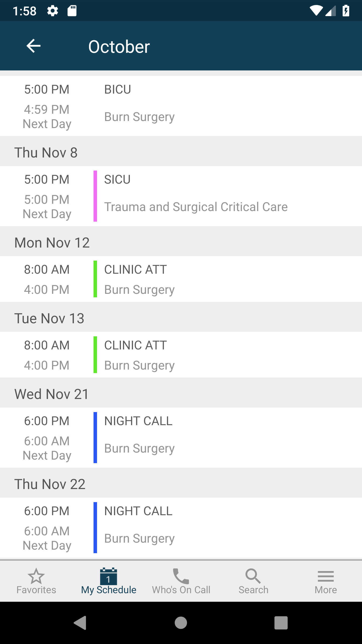Open Wed Nov 21 NIGHT CALL entry

click(x=181, y=438)
